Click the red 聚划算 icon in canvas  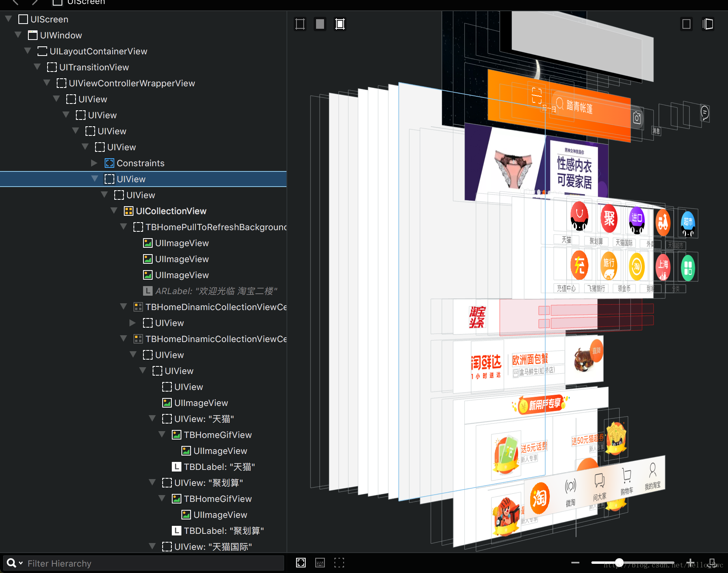click(609, 218)
